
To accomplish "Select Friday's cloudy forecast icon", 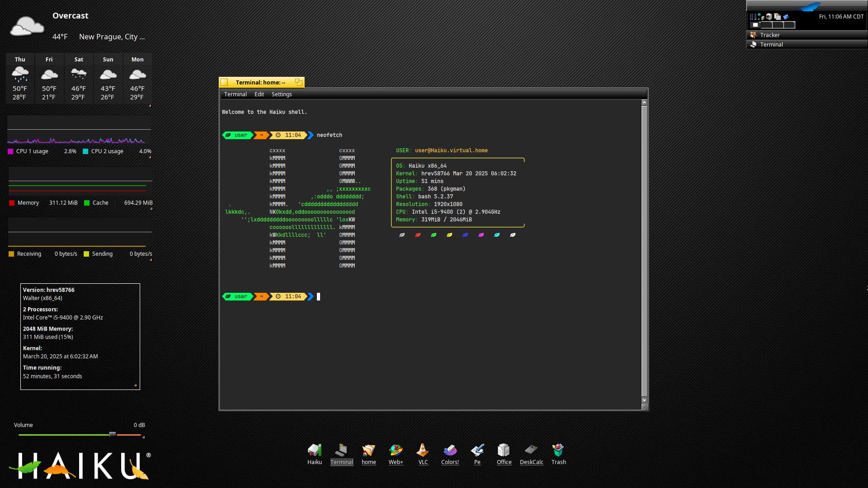I will tap(49, 74).
